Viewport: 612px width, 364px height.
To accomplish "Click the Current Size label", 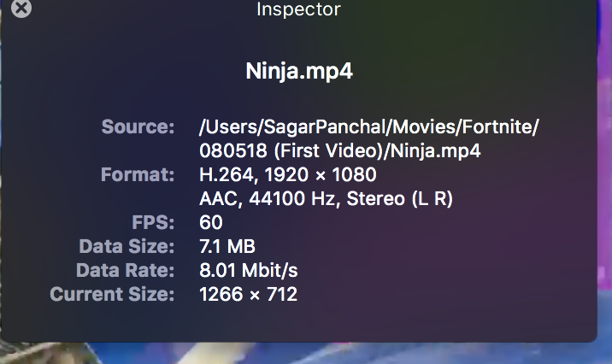I will click(112, 295).
